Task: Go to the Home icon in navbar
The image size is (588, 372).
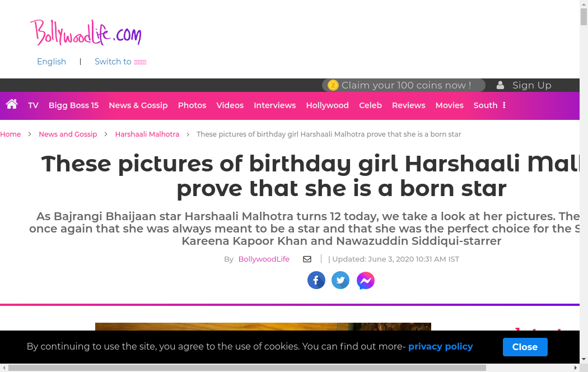Action: pyautogui.click(x=12, y=104)
